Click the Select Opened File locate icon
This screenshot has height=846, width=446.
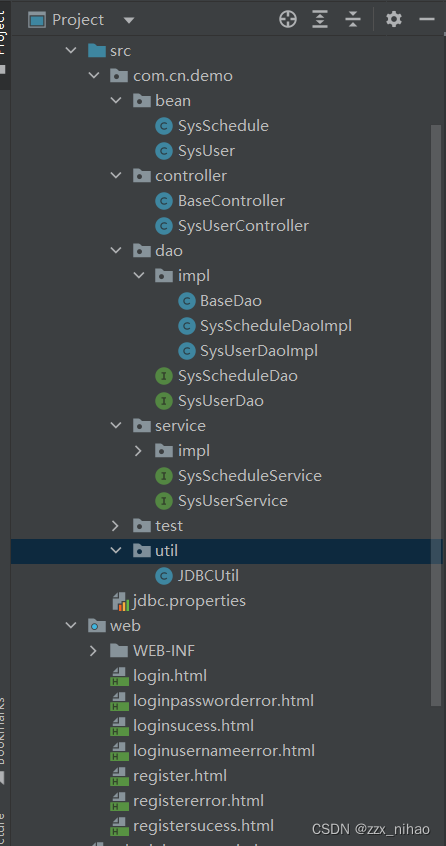(288, 20)
